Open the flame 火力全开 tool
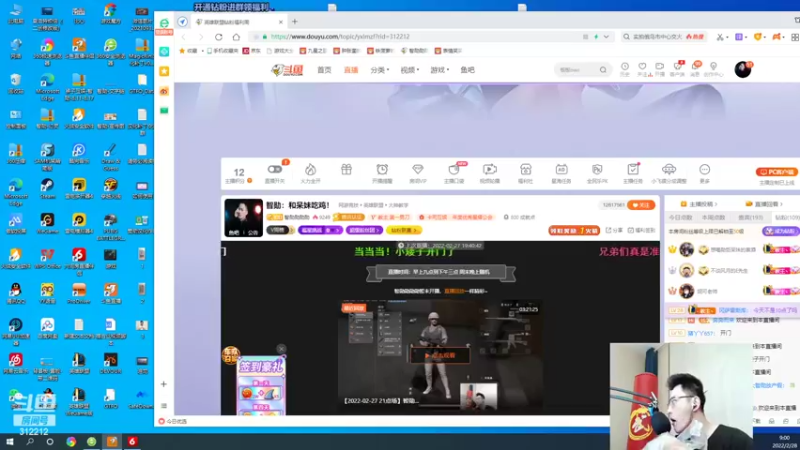The image size is (800, 450). [310, 172]
